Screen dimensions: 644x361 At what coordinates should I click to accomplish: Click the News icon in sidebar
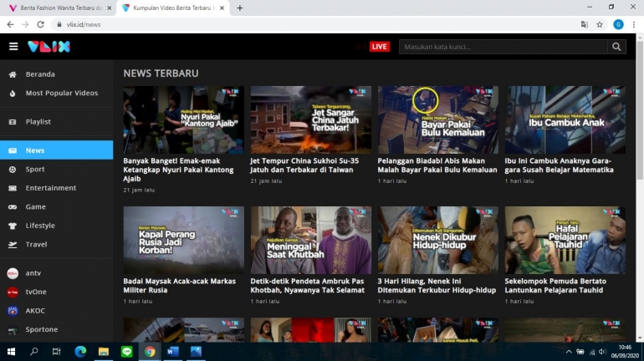[13, 150]
